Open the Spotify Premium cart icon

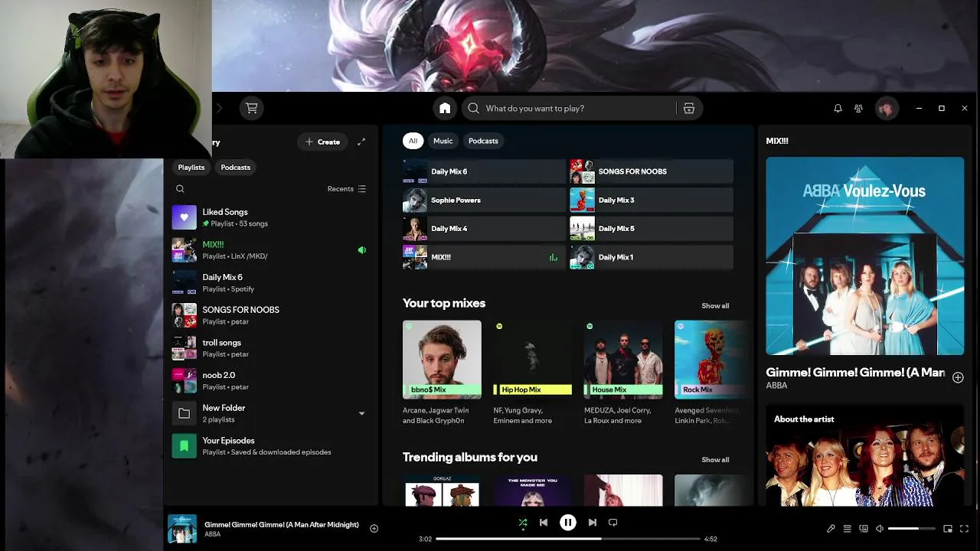(251, 109)
